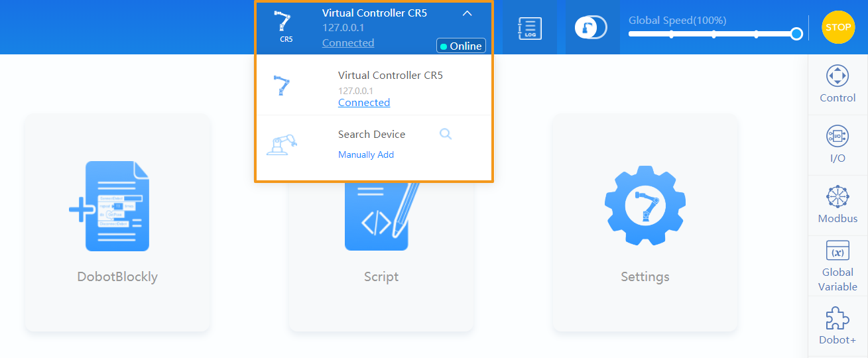This screenshot has height=358, width=868.
Task: Open the I/O panel icon
Action: [837, 137]
